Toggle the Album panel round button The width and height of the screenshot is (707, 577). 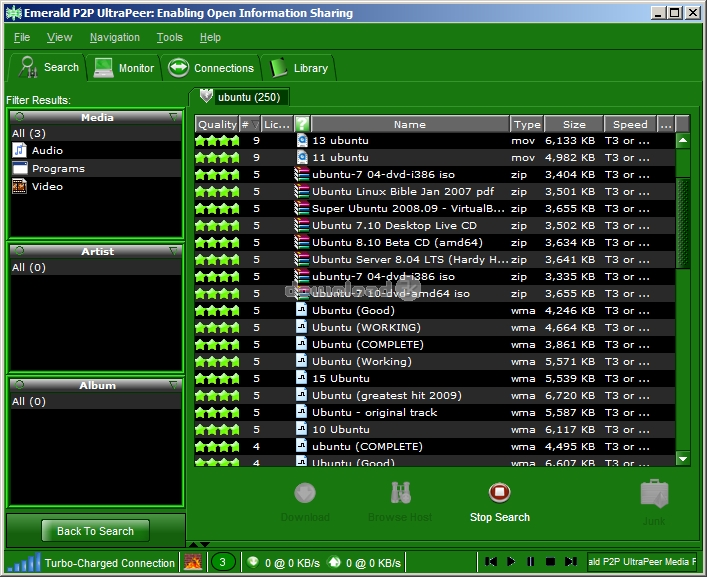pos(19,385)
